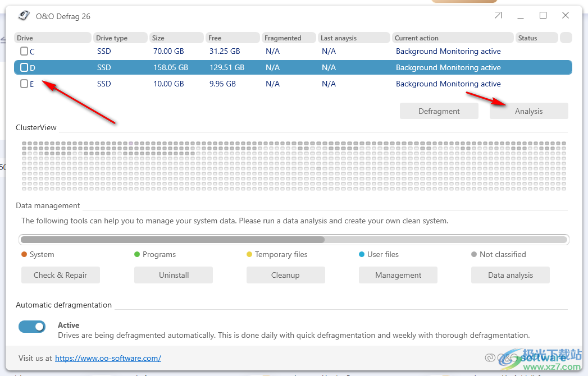
Task: Click the Last analysis N/A value for drive E
Action: pos(329,84)
